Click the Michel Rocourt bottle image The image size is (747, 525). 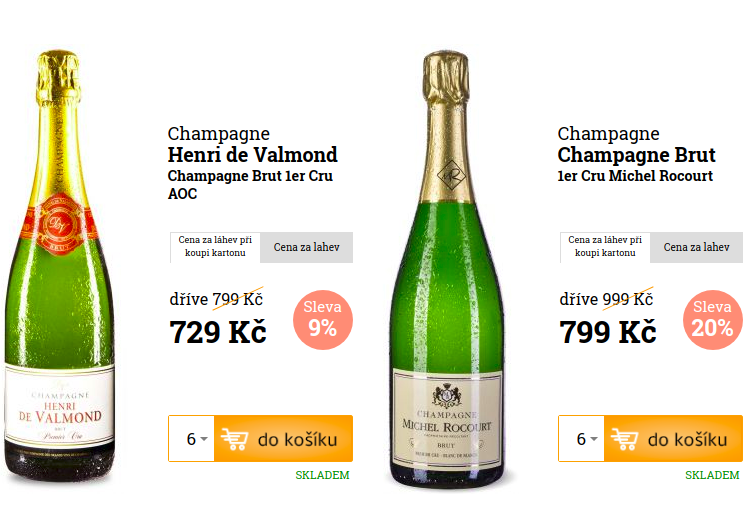[x=446, y=270]
